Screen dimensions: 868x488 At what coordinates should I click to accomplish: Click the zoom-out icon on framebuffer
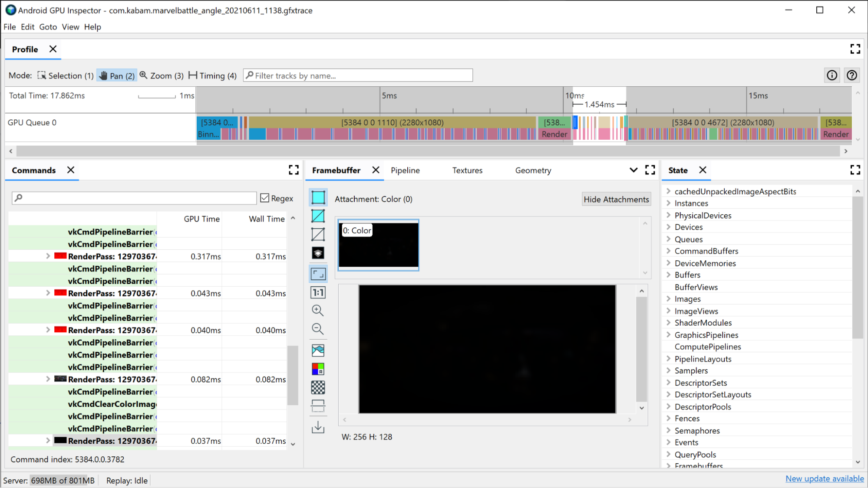point(318,328)
